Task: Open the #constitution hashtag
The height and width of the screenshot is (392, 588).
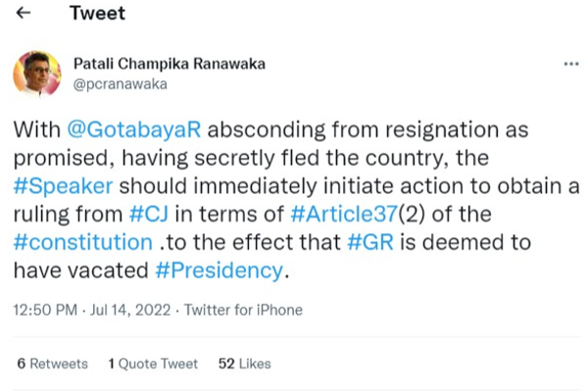Action: pyautogui.click(x=83, y=242)
